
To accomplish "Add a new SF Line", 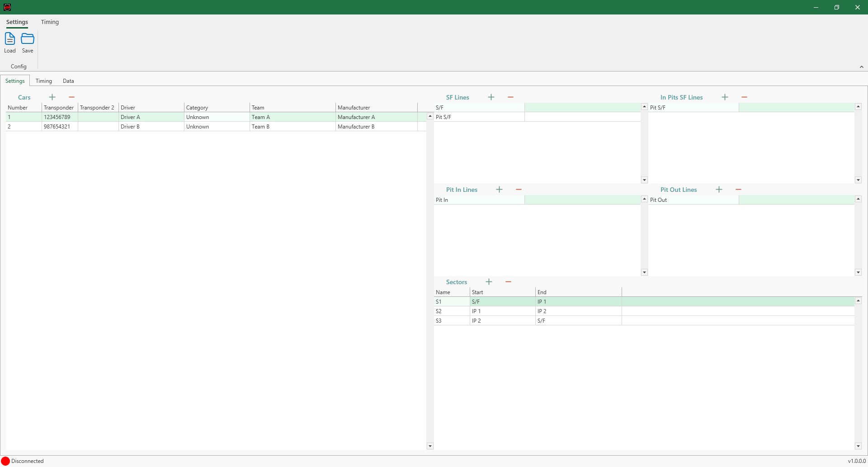I will [491, 97].
